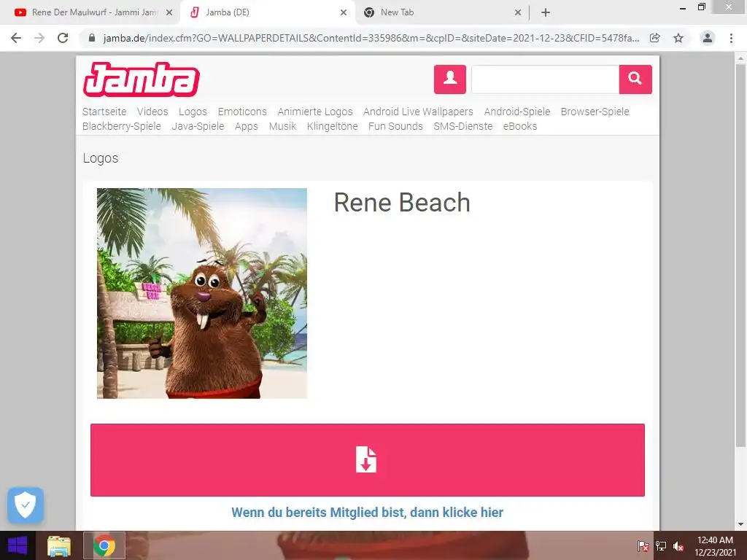Click the Jamba logo
The image size is (747, 560).
click(x=141, y=79)
